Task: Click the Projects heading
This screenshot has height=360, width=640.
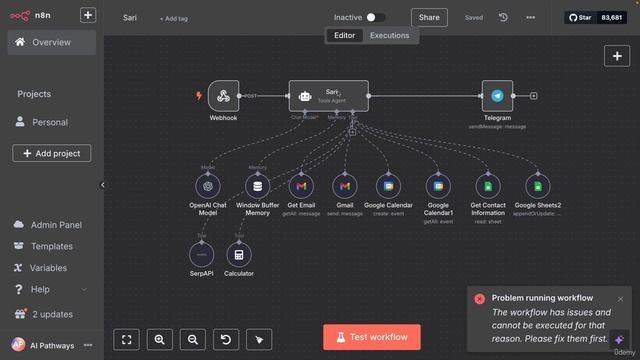Action: click(34, 94)
